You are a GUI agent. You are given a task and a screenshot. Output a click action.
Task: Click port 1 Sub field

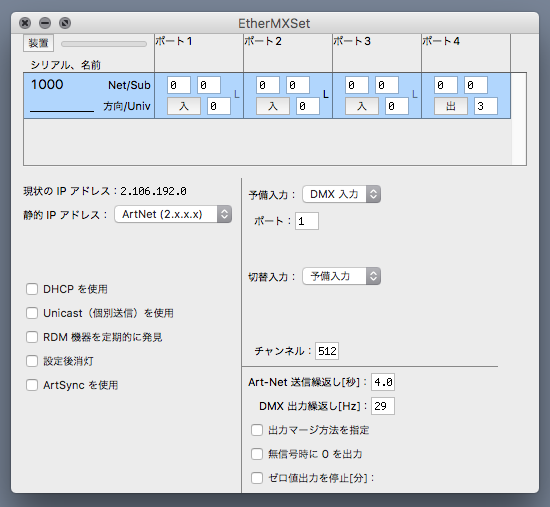(x=209, y=85)
